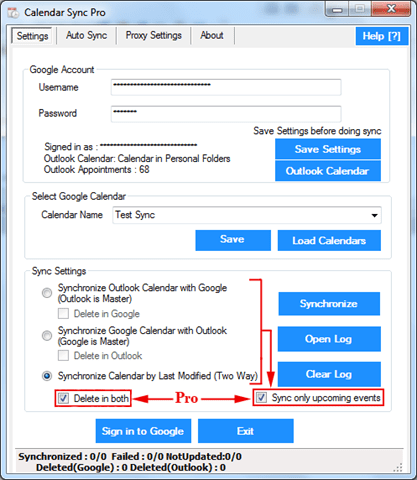Select Outlook is Master radio option
The image size is (417, 480).
click(x=47, y=293)
